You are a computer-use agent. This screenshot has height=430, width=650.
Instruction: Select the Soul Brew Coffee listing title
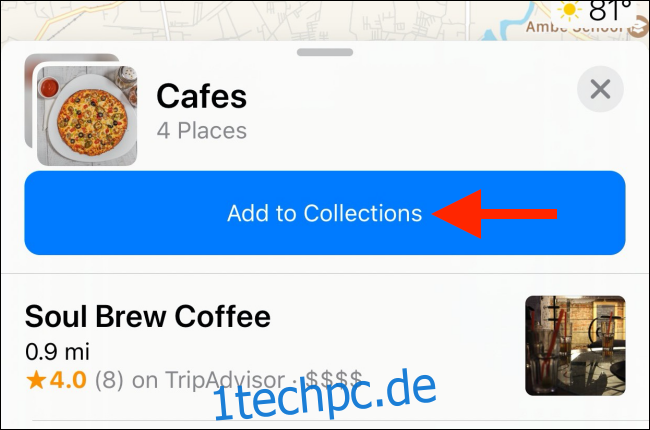(x=148, y=316)
